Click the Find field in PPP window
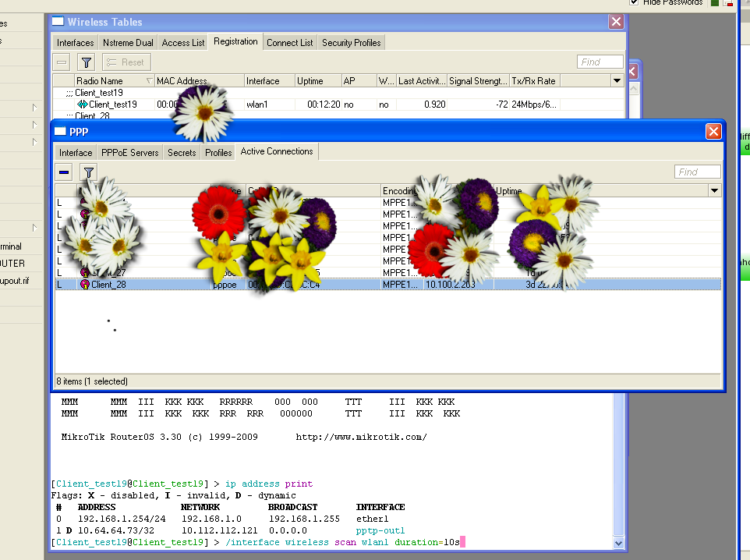 697,172
